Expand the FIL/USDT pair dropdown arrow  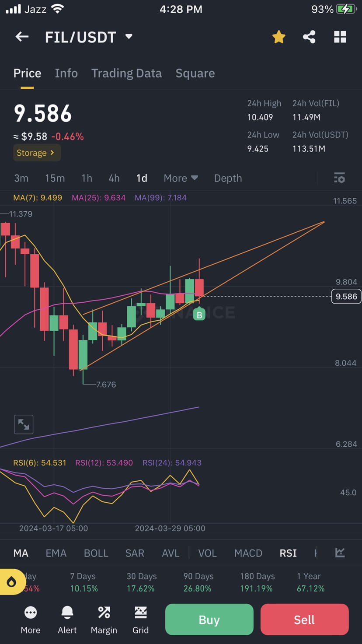[129, 37]
